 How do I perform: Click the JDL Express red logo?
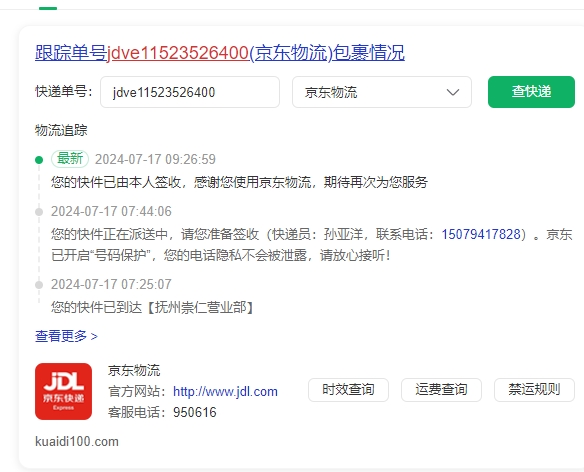(x=63, y=391)
